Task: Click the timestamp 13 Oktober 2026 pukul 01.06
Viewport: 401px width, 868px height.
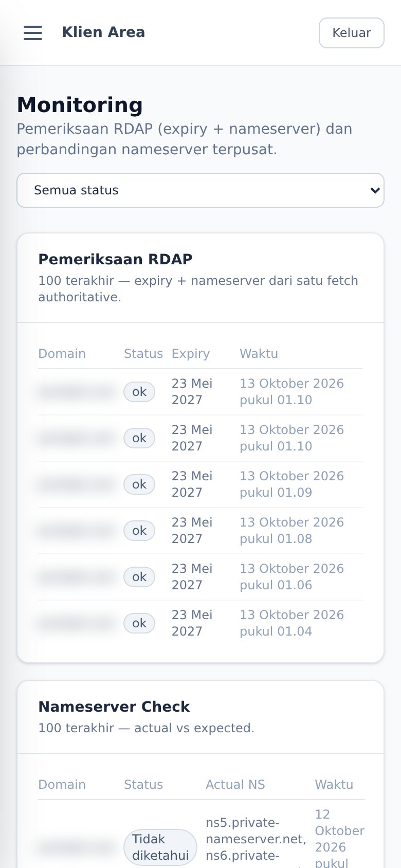Action: click(x=291, y=577)
